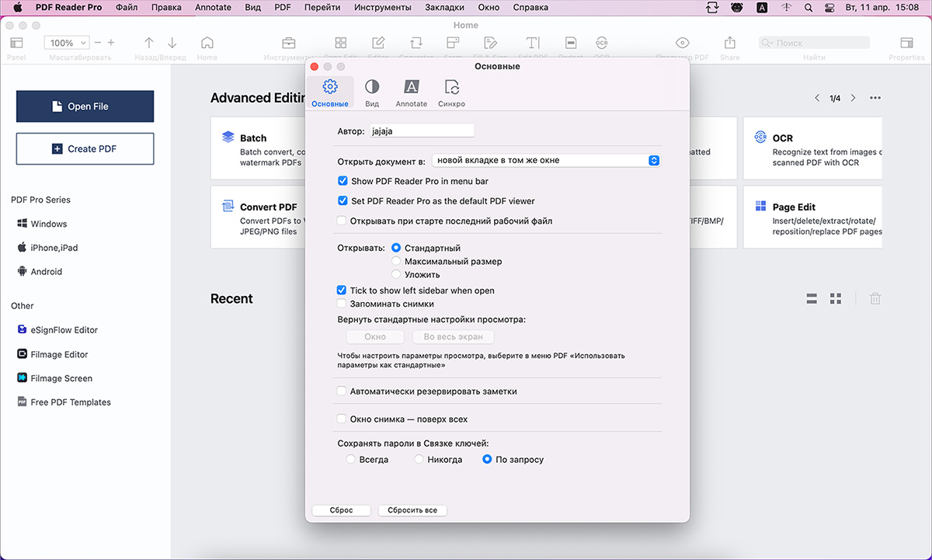Enable Окно снимка — поверх всех checkbox
The width and height of the screenshot is (932, 560).
pos(342,419)
